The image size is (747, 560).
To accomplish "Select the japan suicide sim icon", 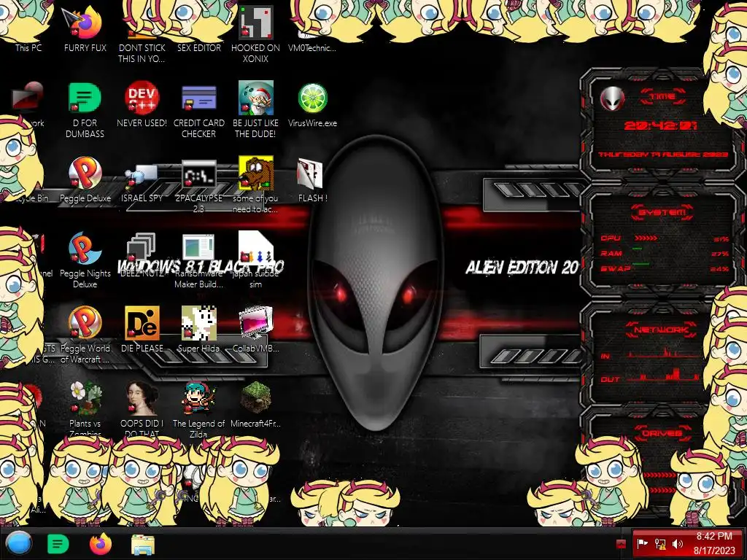I will pyautogui.click(x=256, y=248).
